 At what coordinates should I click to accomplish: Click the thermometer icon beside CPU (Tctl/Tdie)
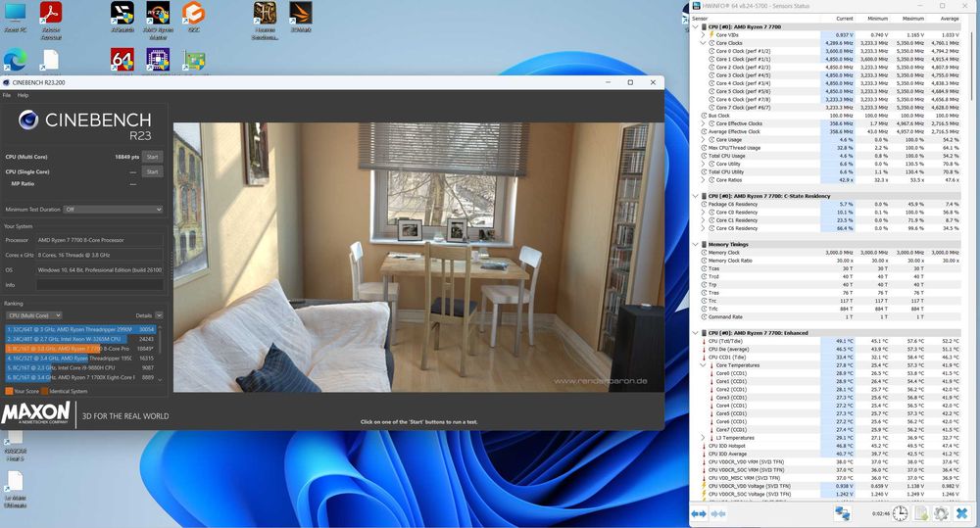[x=705, y=341]
